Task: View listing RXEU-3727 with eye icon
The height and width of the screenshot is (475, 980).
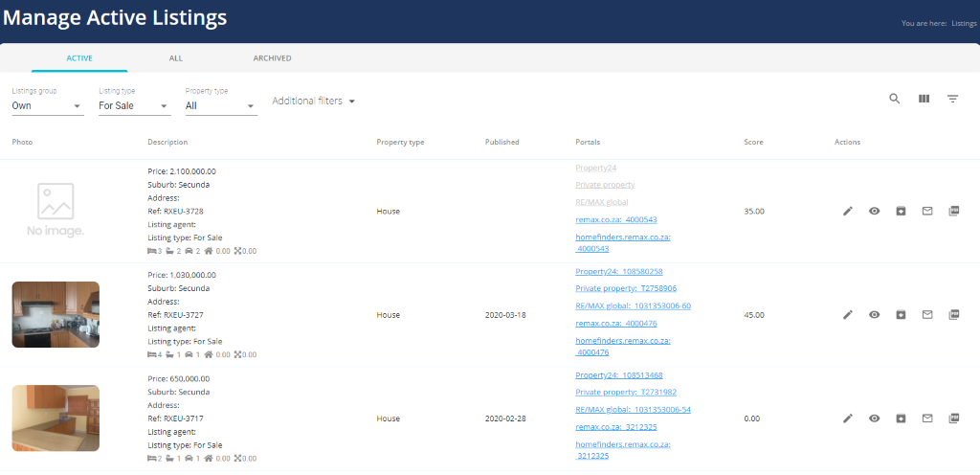Action: (x=875, y=315)
